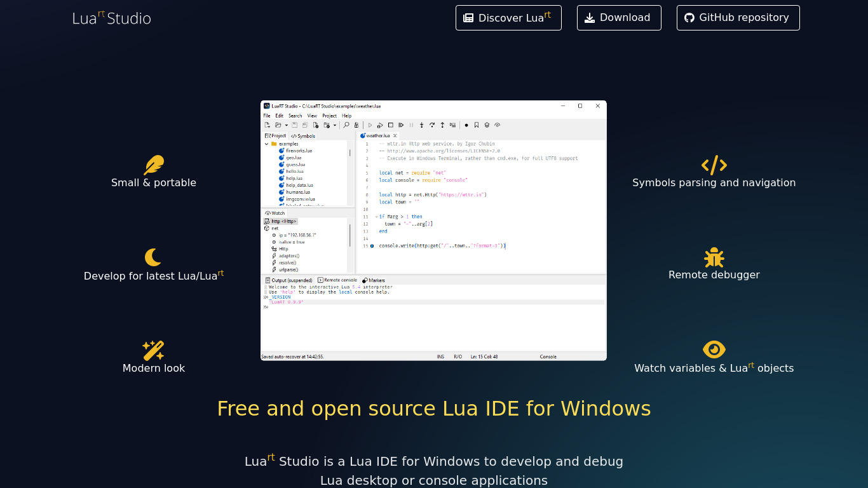The height and width of the screenshot is (488, 868).
Task: Open the Discover Luart page button
Action: [508, 18]
